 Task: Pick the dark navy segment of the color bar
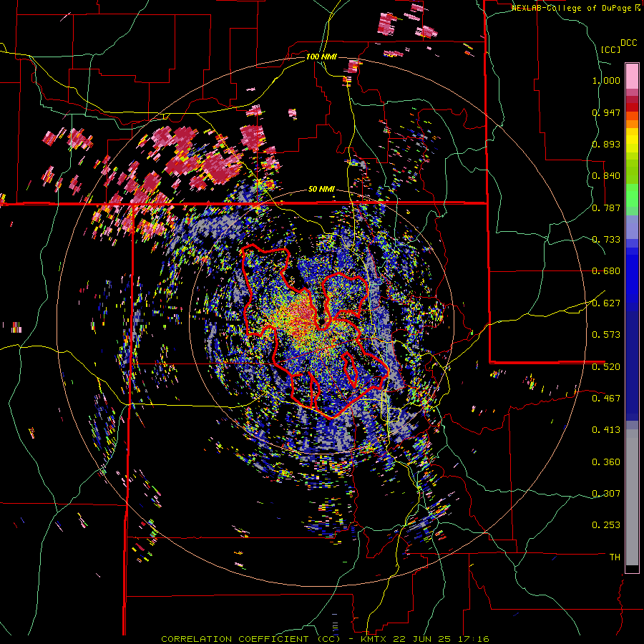point(632,366)
